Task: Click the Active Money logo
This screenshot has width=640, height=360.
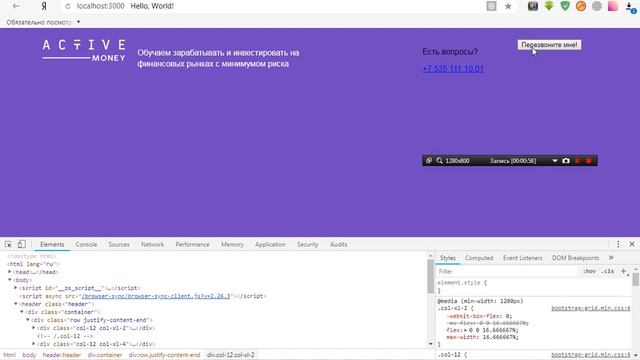Action: pyautogui.click(x=84, y=51)
